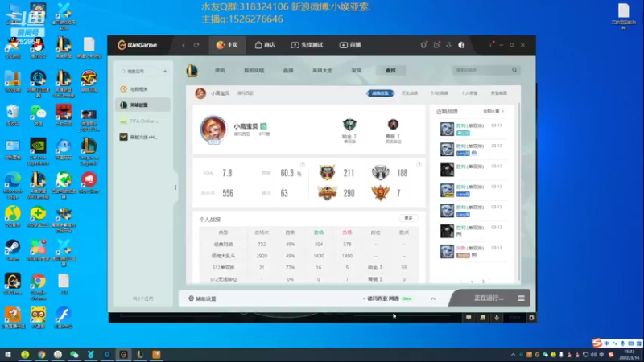Select 与我相关 in the sidebar
The image size is (644, 362).
(142, 89)
